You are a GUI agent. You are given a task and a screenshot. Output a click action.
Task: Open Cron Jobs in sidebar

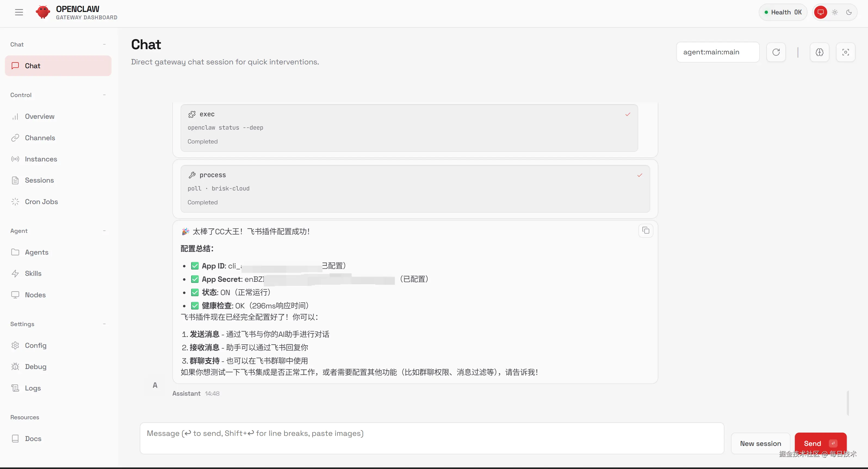point(41,202)
